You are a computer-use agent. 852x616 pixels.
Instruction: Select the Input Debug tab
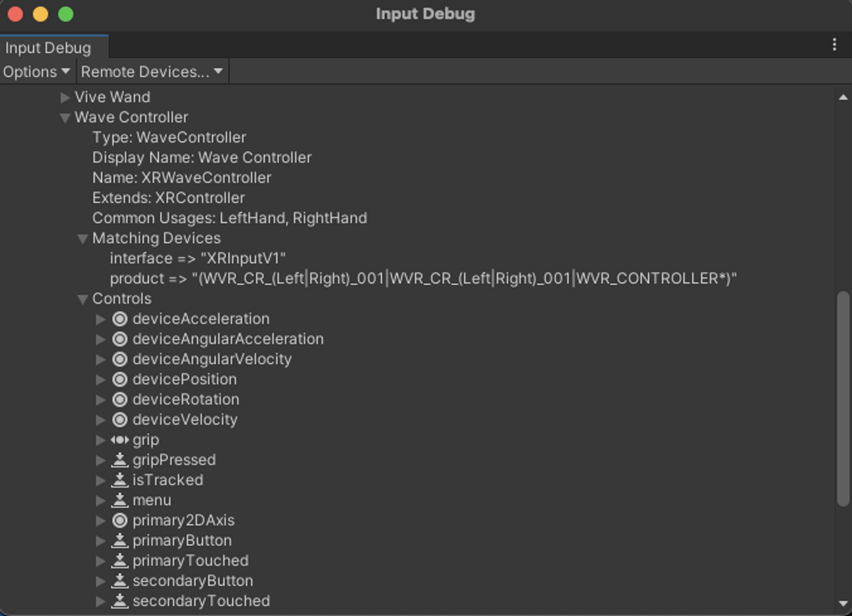(x=54, y=48)
